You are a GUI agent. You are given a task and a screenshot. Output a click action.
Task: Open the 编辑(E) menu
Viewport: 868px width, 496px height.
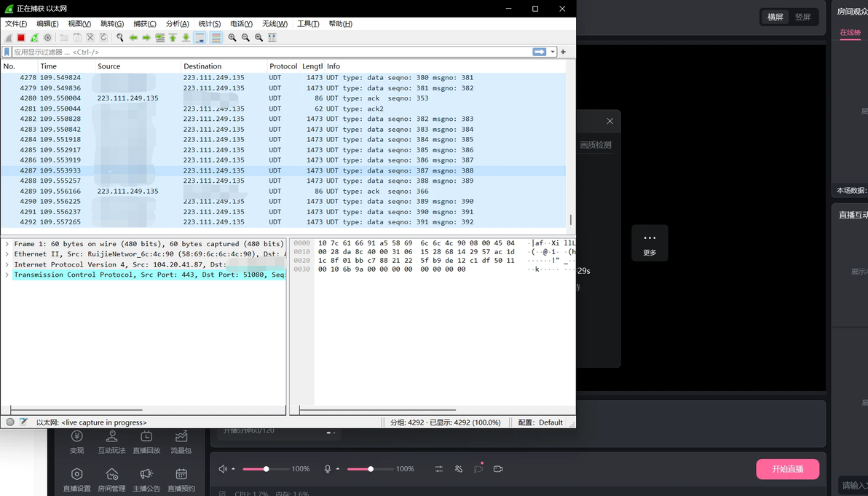pos(47,24)
